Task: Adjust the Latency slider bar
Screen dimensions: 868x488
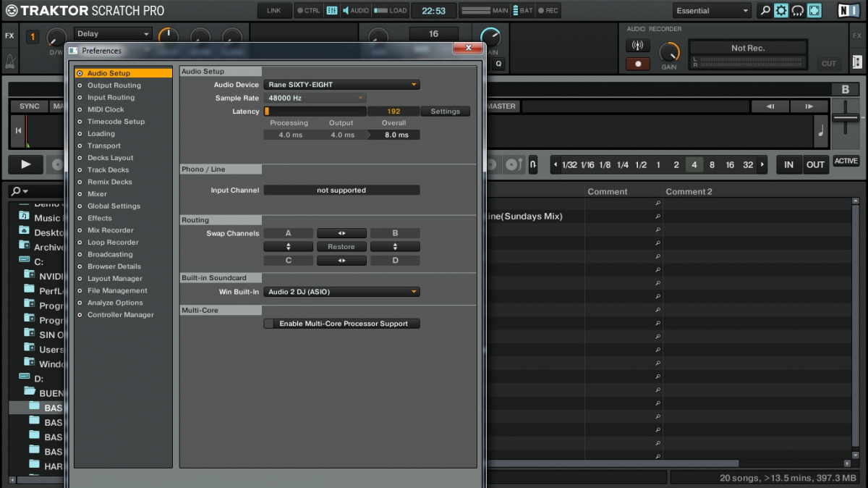Action: 315,112
